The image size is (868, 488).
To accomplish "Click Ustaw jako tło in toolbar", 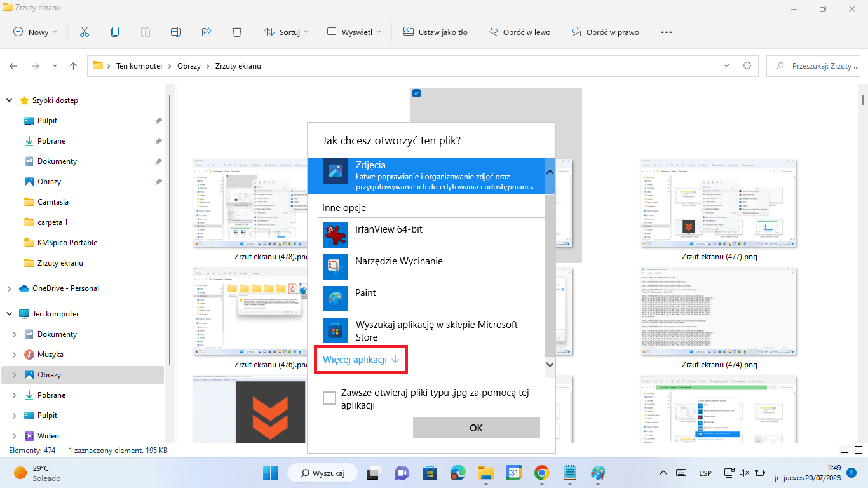I will point(435,32).
